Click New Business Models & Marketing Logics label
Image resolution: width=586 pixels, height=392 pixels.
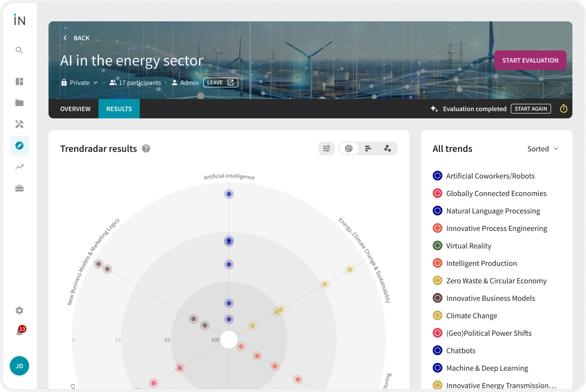tap(93, 262)
